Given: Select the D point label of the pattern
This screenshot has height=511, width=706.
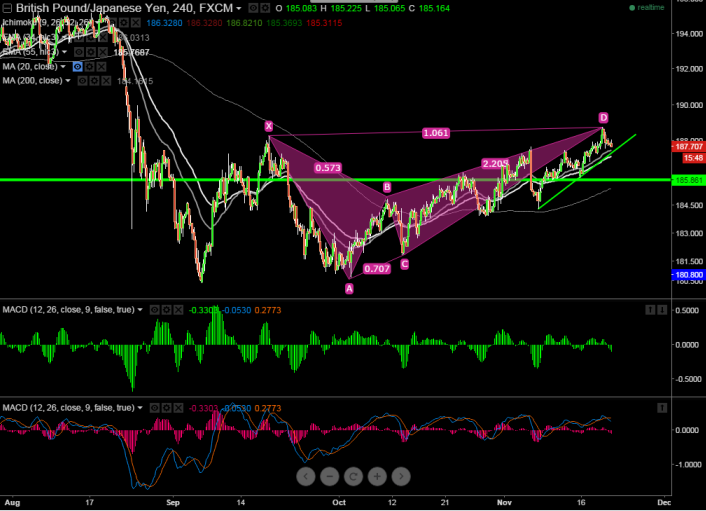Looking at the screenshot, I should [603, 118].
